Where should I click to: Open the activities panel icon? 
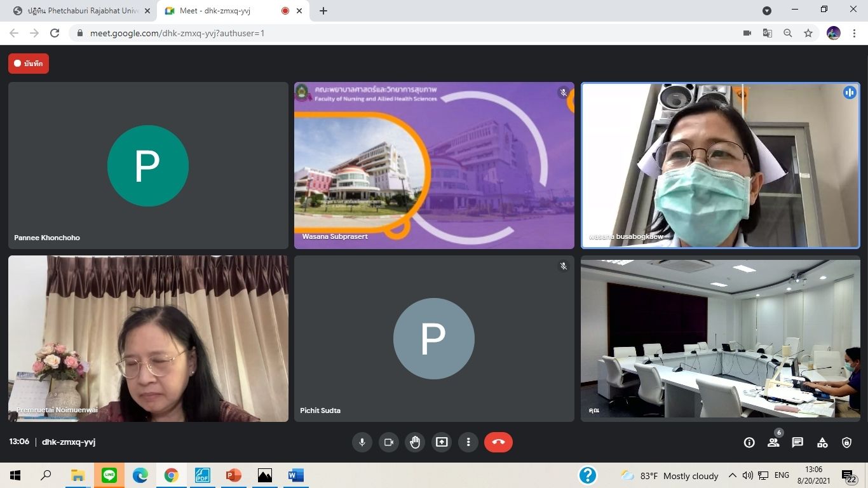pyautogui.click(x=822, y=443)
